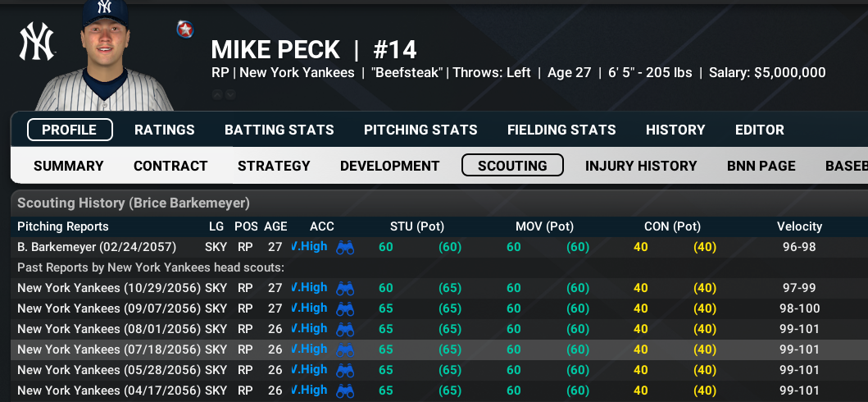Open the Editor tab
This screenshot has width=868, height=402.
click(760, 130)
